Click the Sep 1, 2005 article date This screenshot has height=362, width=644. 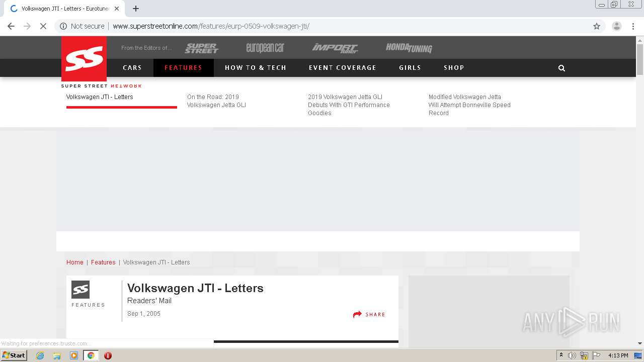pos(144,314)
